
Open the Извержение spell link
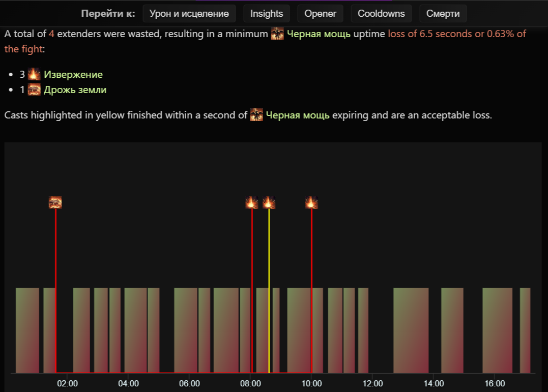click(x=73, y=74)
